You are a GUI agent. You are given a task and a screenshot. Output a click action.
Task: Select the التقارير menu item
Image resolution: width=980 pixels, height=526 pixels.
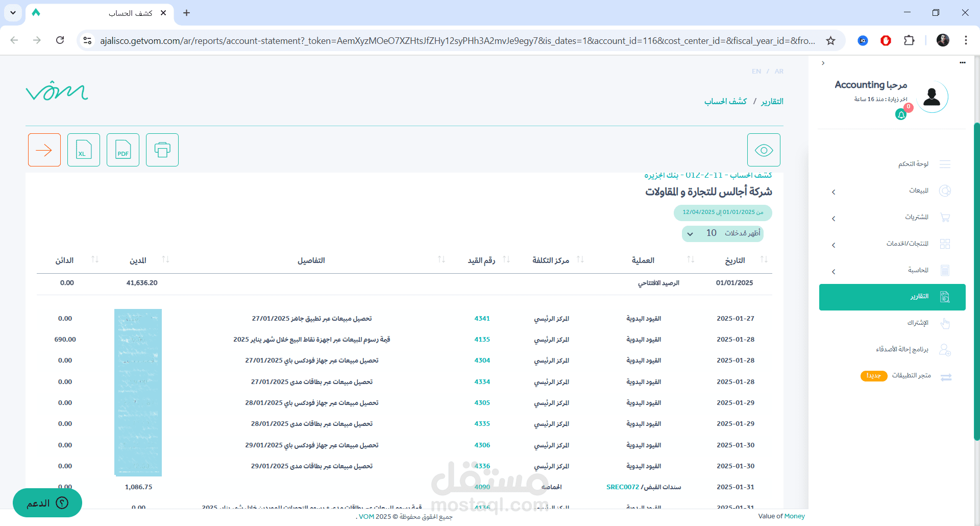pos(892,297)
